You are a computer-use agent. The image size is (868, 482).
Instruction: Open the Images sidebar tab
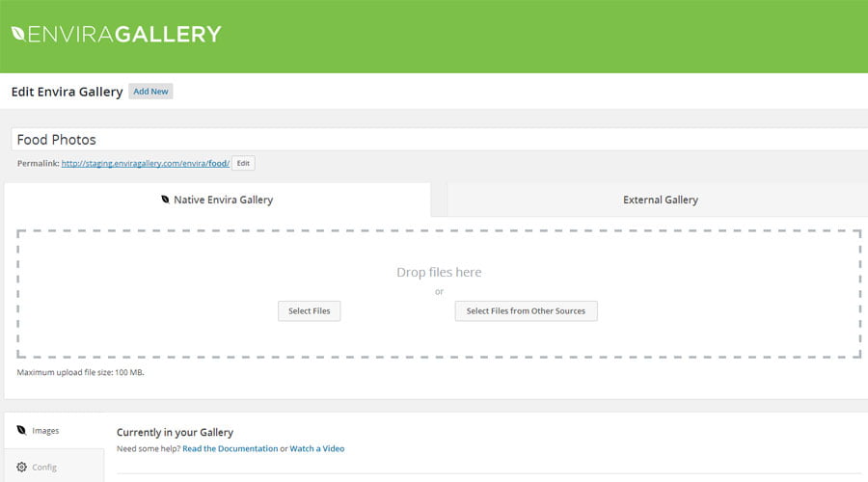tap(54, 431)
